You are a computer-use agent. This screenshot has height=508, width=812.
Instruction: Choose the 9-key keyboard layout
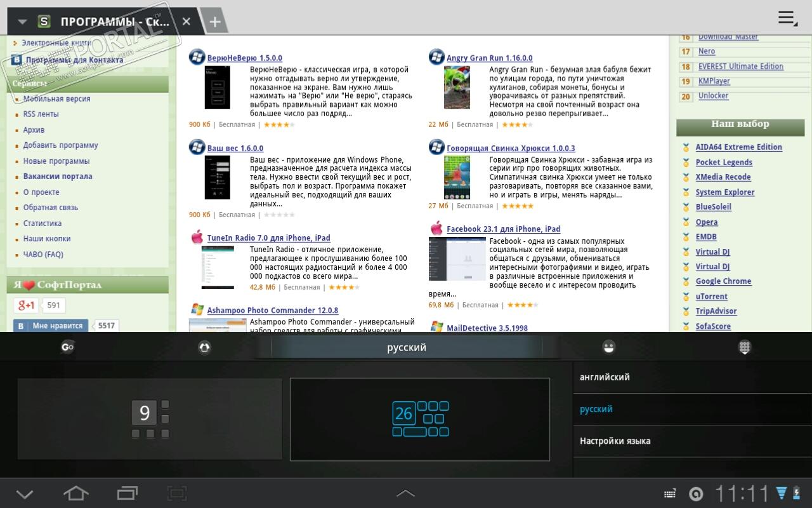[x=150, y=419]
